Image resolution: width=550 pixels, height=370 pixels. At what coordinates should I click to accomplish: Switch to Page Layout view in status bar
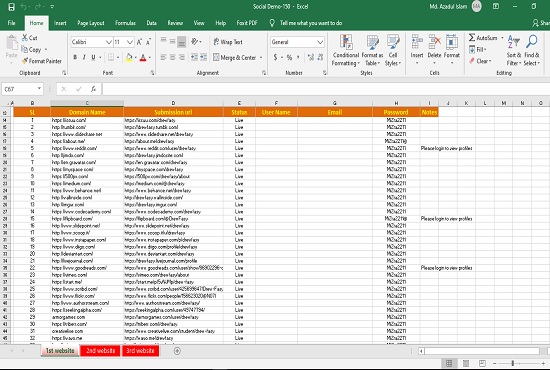[x=466, y=363]
